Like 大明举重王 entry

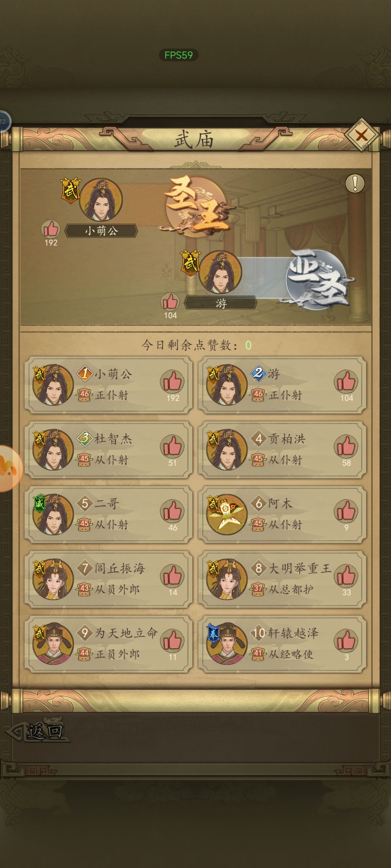pos(346,576)
